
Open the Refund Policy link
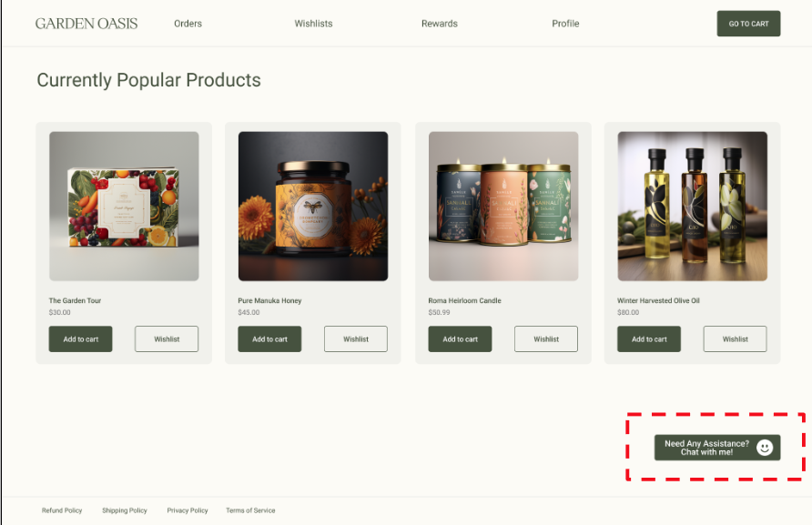(62, 510)
